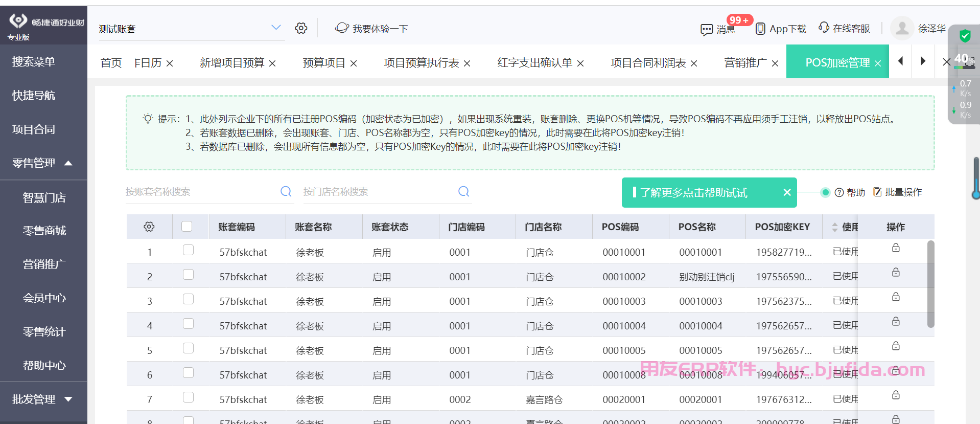Viewport: 980px width, 424px height.
Task: Click the App下载 phone icon
Action: tap(760, 29)
